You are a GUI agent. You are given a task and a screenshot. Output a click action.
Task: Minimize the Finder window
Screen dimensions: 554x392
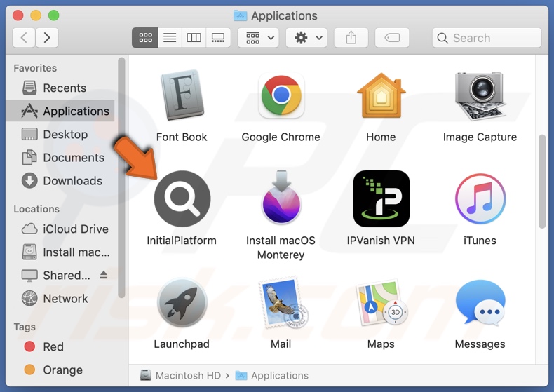pyautogui.click(x=36, y=15)
